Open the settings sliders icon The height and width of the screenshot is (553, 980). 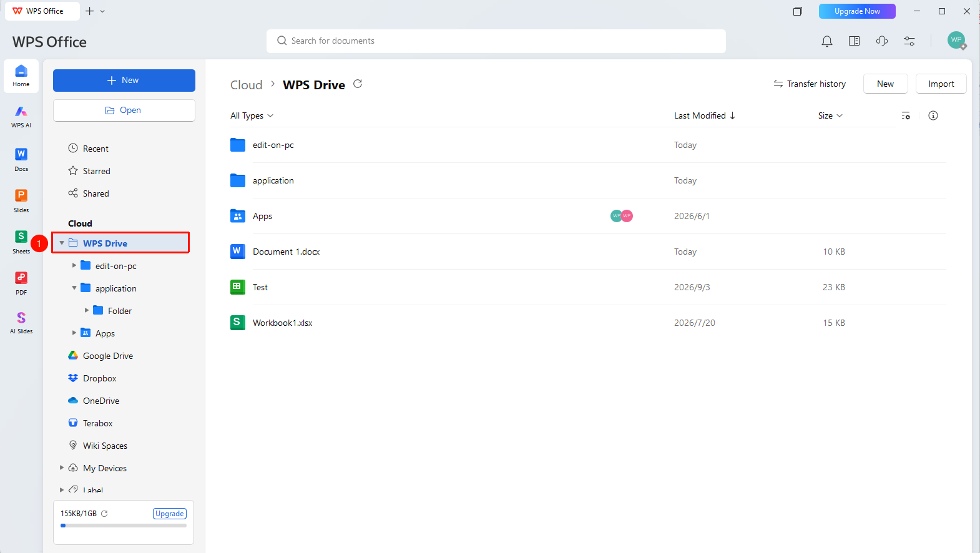909,41
